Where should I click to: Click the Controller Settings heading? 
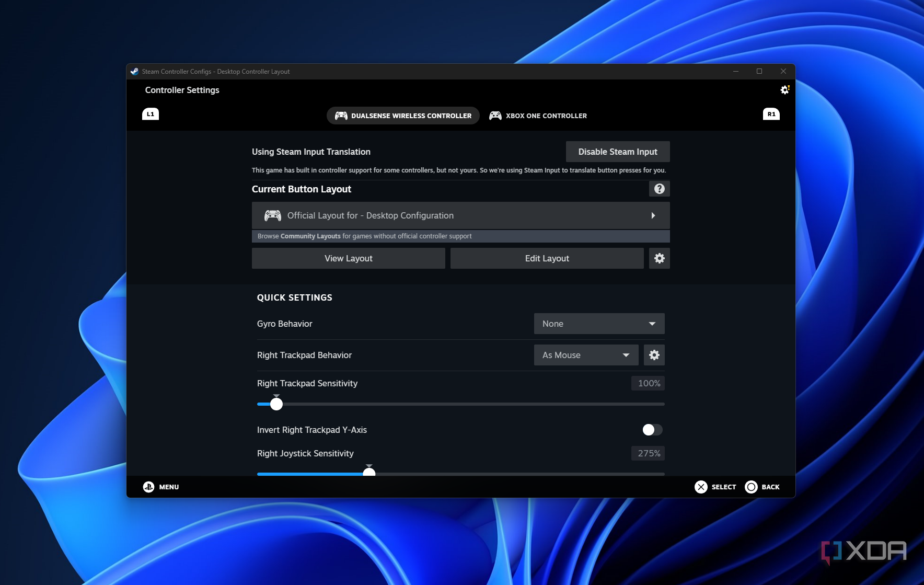[x=182, y=90]
